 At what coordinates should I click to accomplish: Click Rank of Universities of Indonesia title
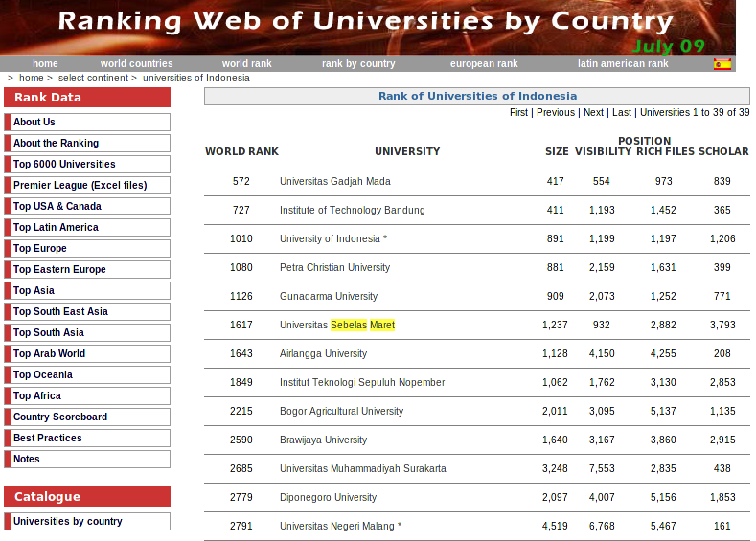(477, 97)
